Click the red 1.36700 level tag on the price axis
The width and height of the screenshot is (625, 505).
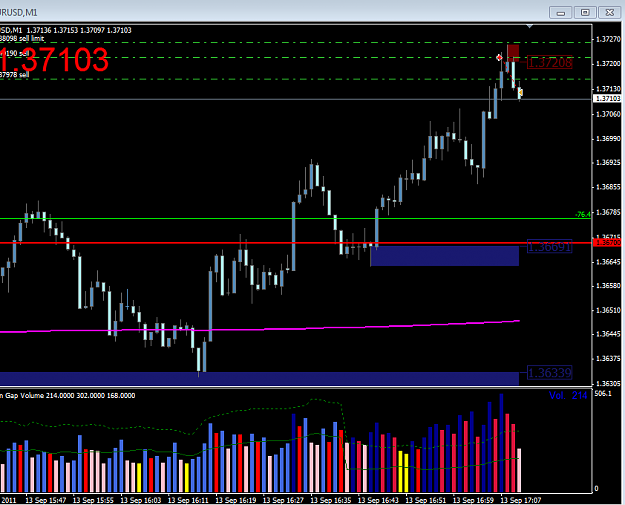[x=607, y=242]
